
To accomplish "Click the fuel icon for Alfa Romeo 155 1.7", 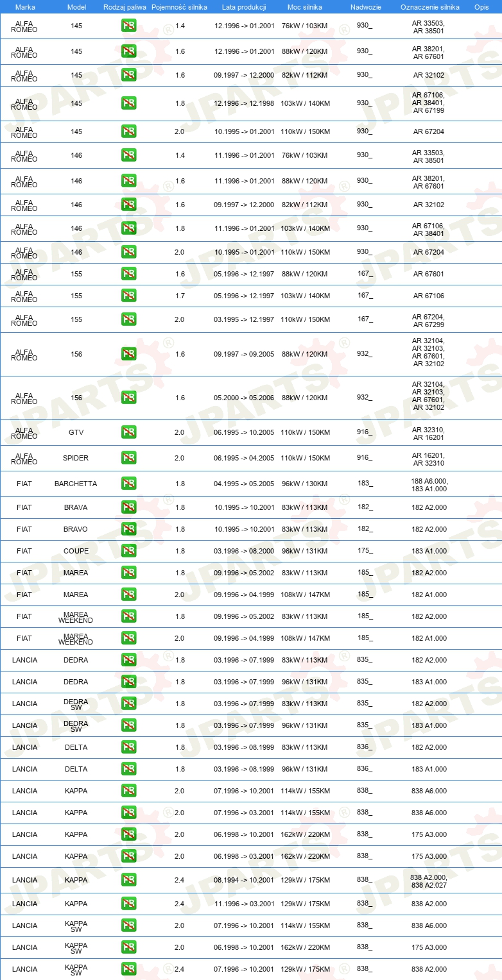I will pyautogui.click(x=128, y=295).
